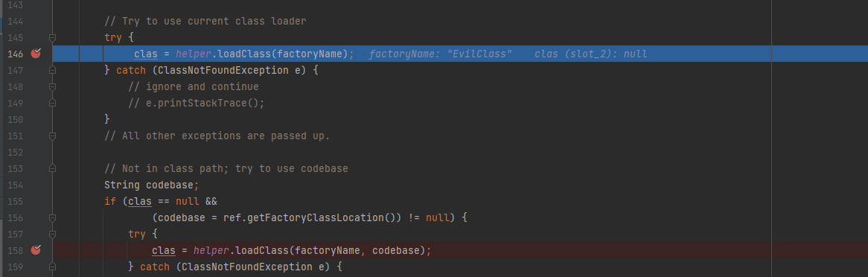Click line number 144 in the gutter

14,21
